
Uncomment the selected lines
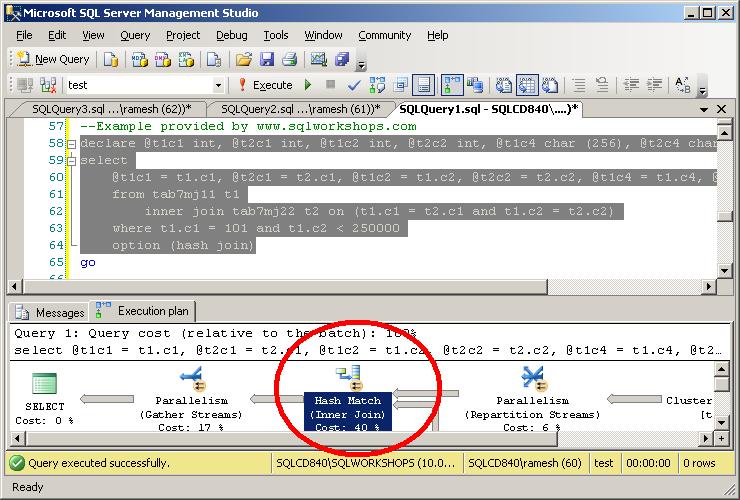[602, 85]
